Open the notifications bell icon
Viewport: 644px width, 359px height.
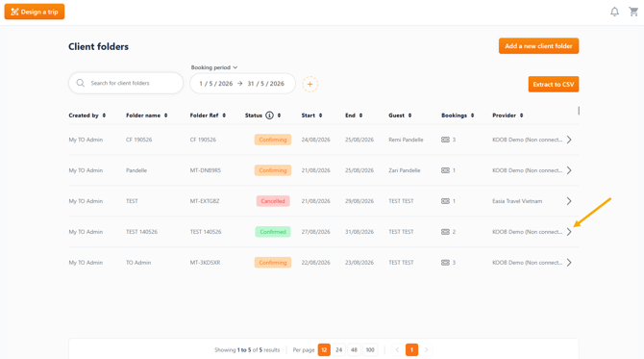(x=614, y=12)
